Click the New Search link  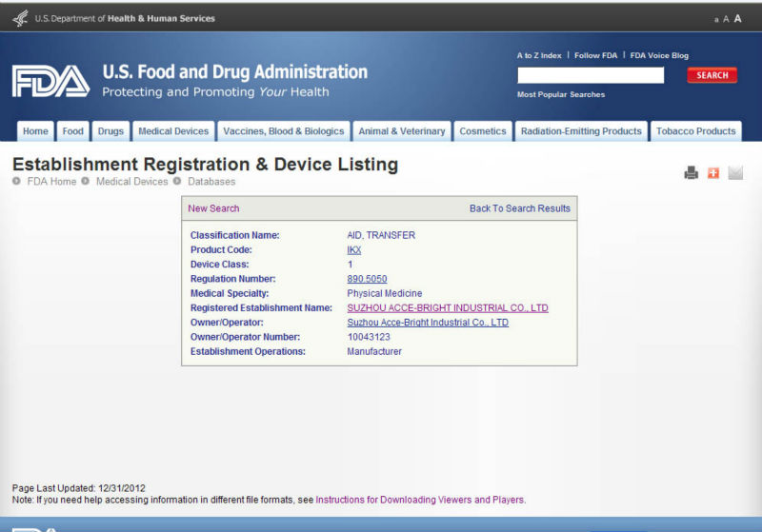(213, 208)
